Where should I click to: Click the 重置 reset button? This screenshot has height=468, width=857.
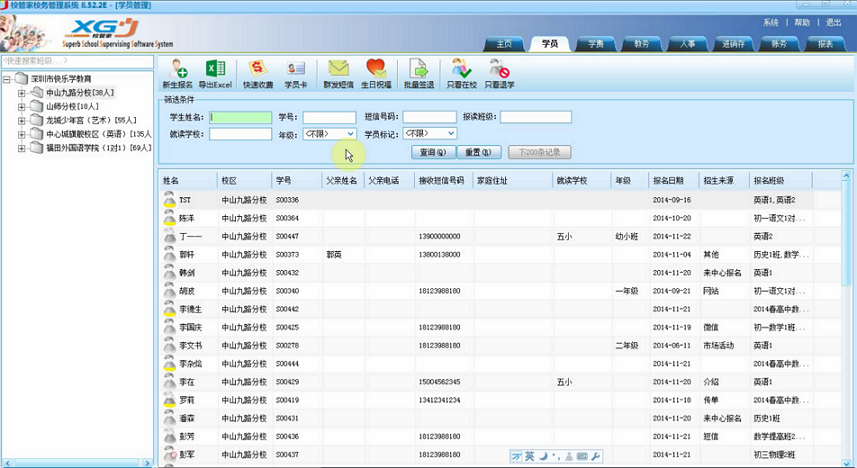478,152
